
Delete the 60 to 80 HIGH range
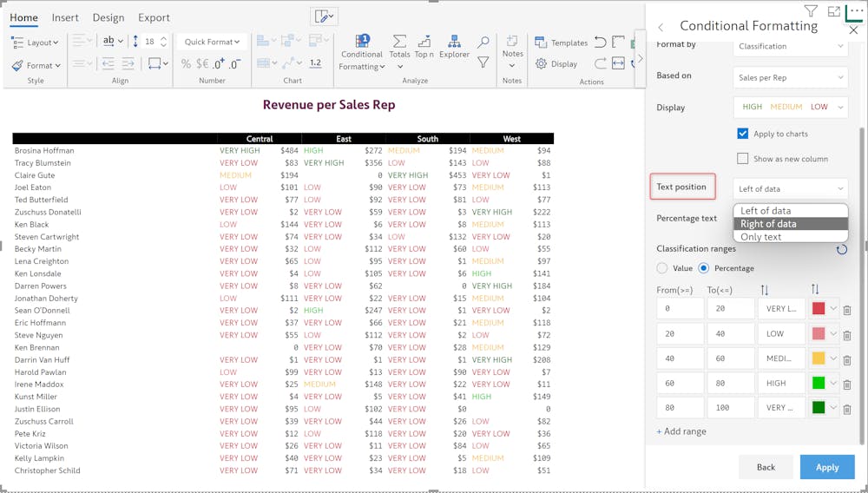847,384
